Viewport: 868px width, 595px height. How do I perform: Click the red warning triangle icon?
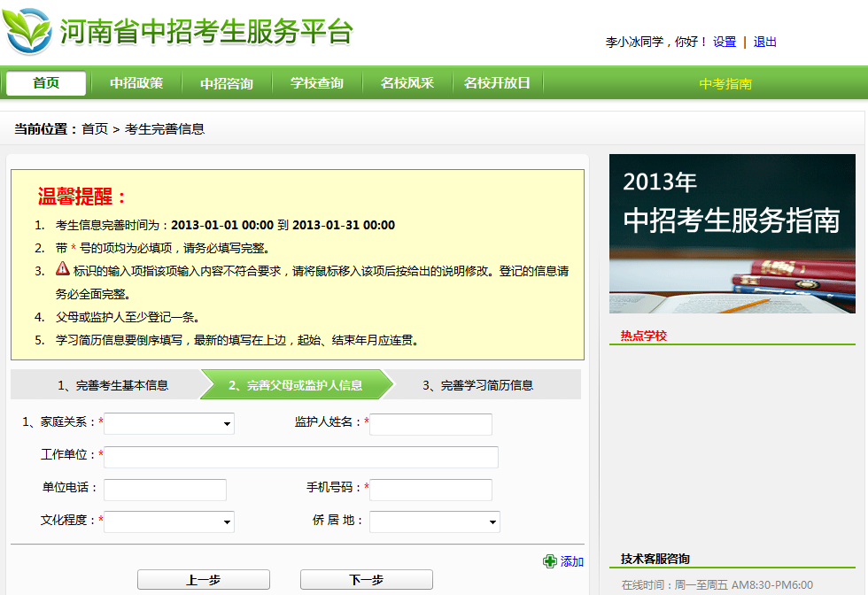pyautogui.click(x=63, y=269)
